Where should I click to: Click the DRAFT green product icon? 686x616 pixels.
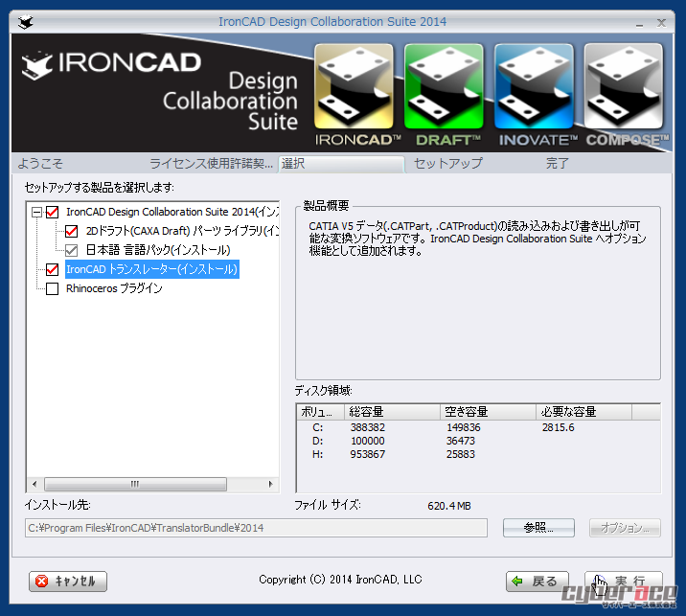coord(444,86)
